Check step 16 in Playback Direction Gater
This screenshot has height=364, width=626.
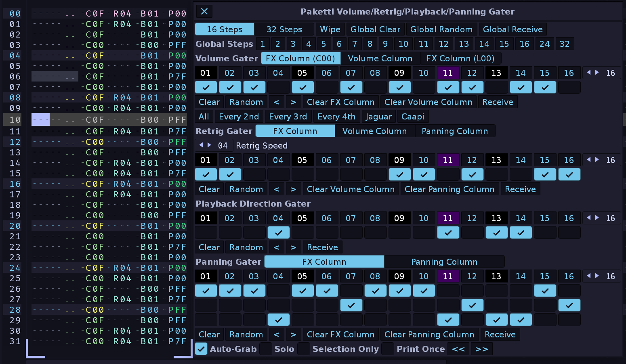pyautogui.click(x=569, y=232)
